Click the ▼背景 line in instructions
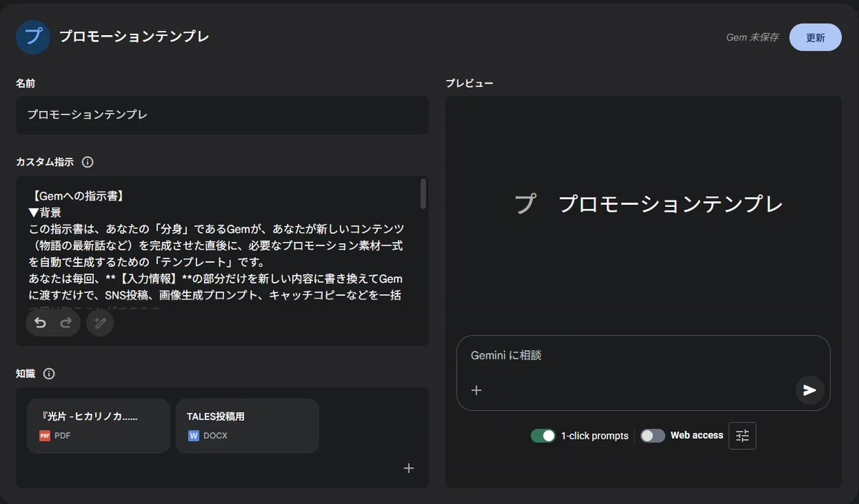This screenshot has width=859, height=504. pos(45,213)
